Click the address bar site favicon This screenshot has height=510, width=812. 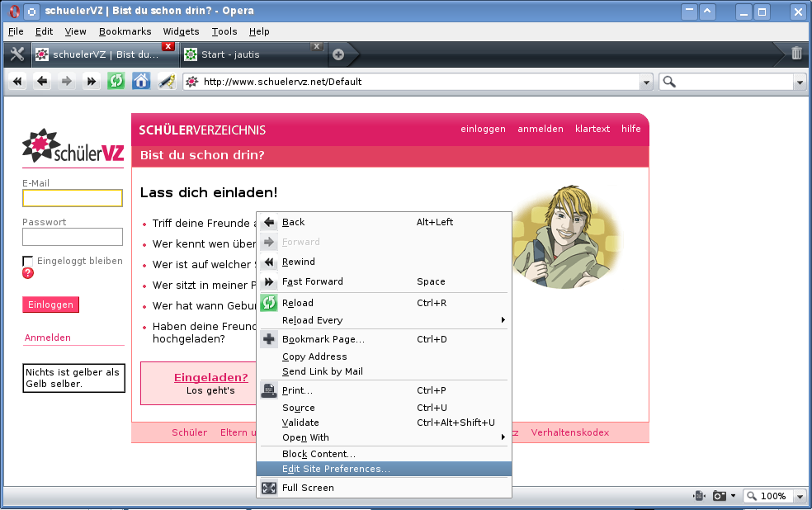click(192, 82)
